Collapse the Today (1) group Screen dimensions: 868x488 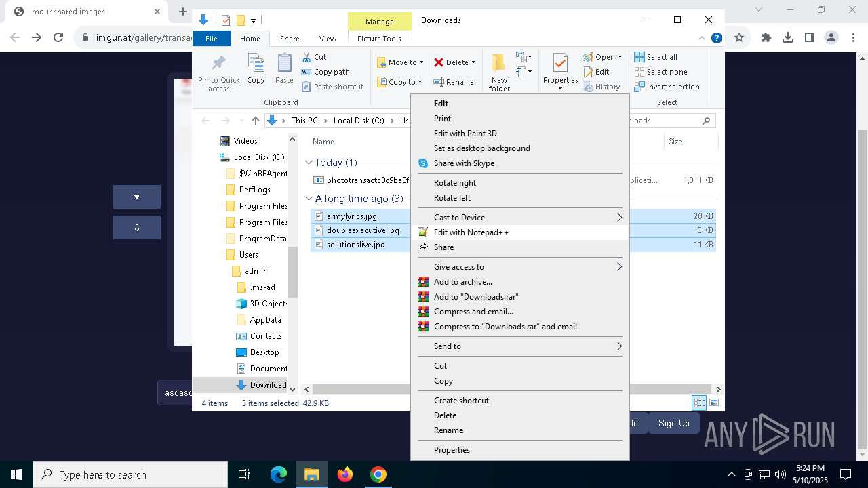[309, 163]
